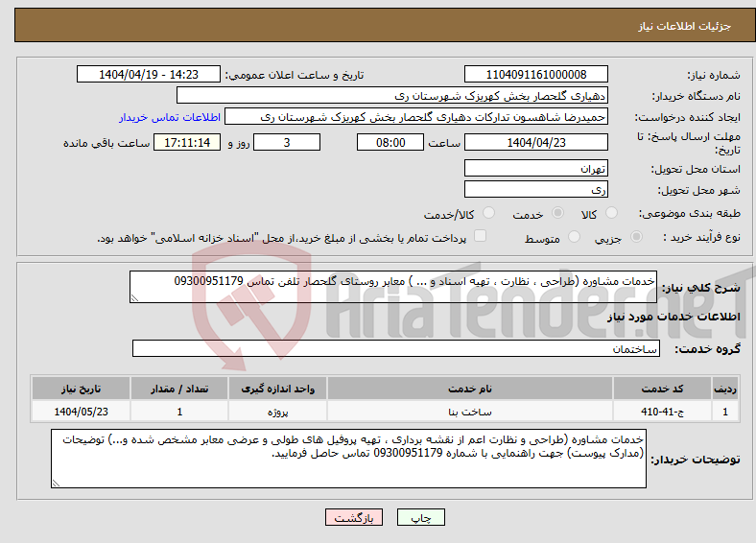Viewport: 756px width, 543px height.
Task: Click the need number field 1104091161000008
Action: click(536, 74)
